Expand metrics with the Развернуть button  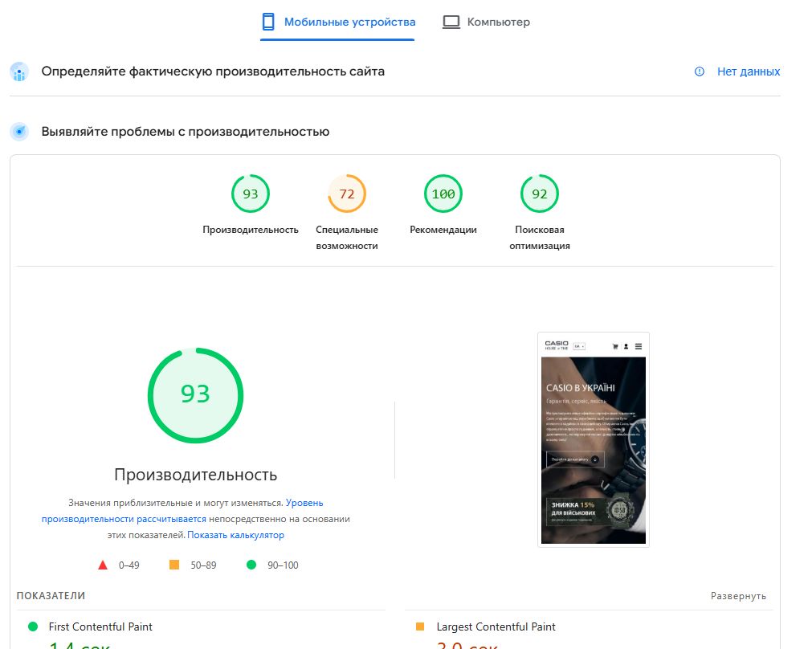(738, 596)
